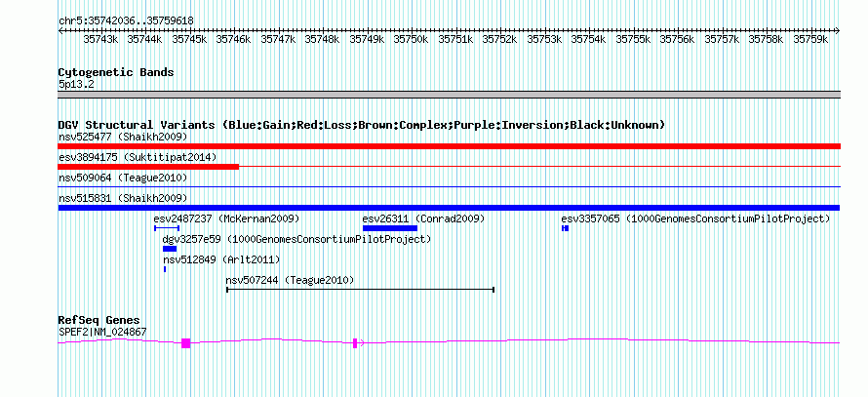Screen dimensions: 868x397
Task: Open the esv3357065 1000GenomesConsortiumPilotProject label
Action: pos(695,218)
